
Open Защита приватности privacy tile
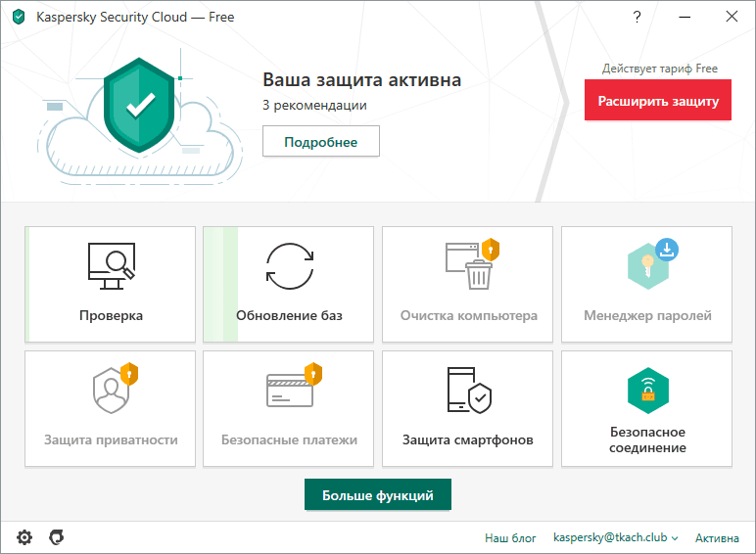(110, 408)
